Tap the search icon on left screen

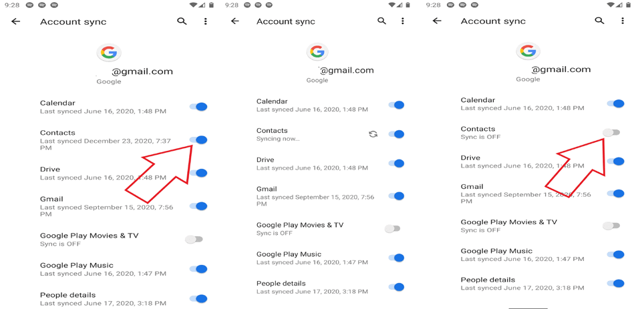pyautogui.click(x=182, y=21)
